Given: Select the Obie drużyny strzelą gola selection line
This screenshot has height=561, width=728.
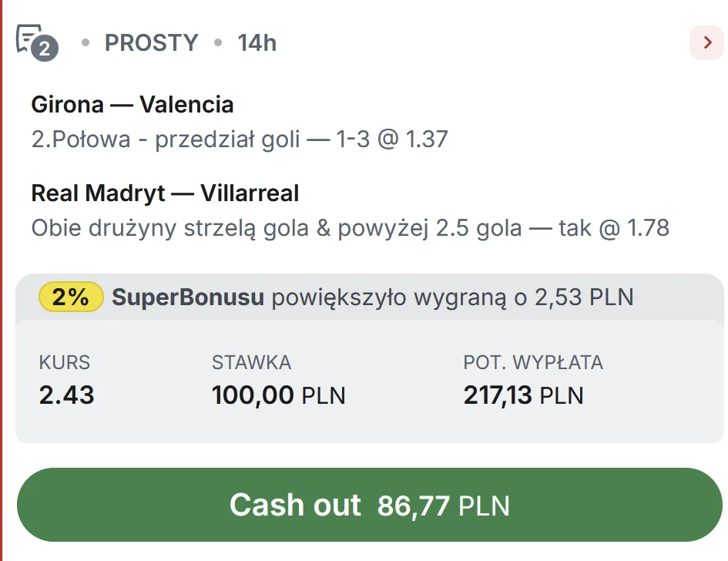Looking at the screenshot, I should [x=350, y=228].
